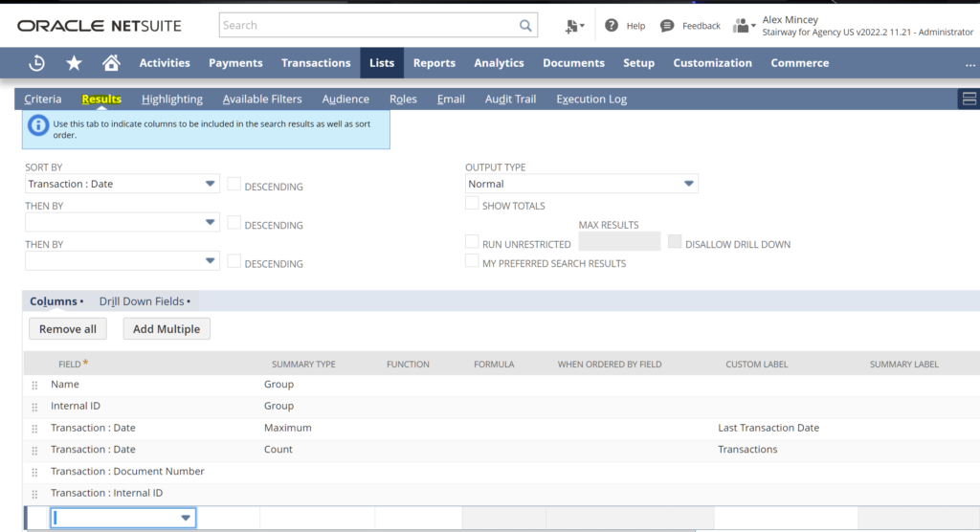980x532 pixels.
Task: Toggle the Disallow Drill Down checkbox
Action: click(x=675, y=242)
